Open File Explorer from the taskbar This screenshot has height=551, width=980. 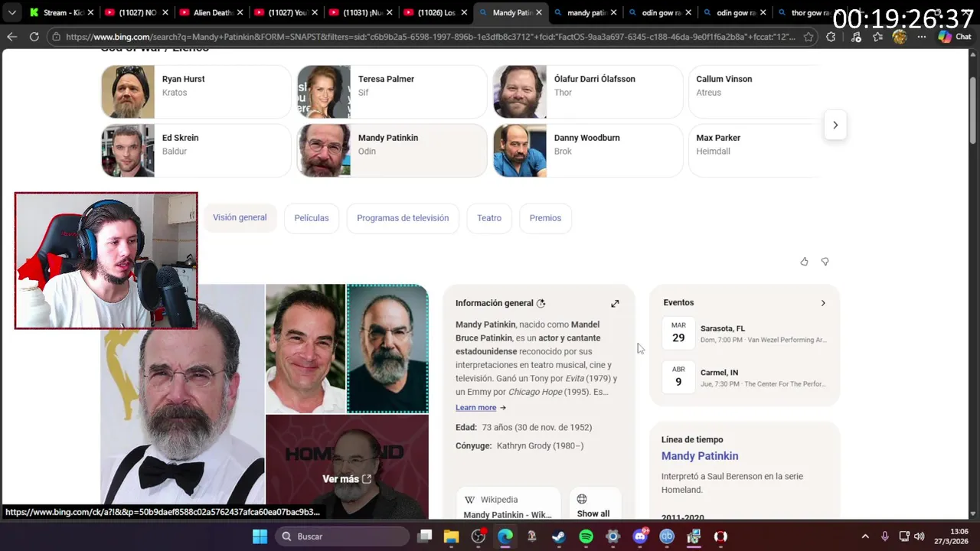click(x=451, y=536)
